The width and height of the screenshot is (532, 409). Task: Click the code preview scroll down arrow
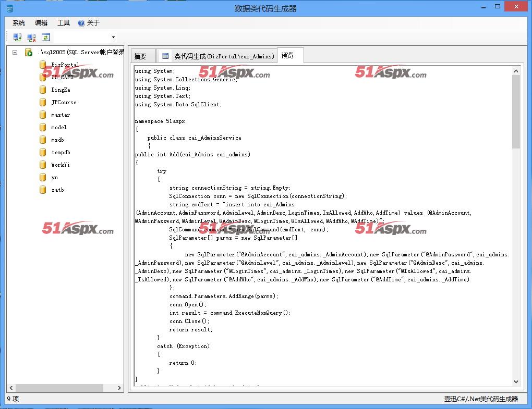click(516, 381)
